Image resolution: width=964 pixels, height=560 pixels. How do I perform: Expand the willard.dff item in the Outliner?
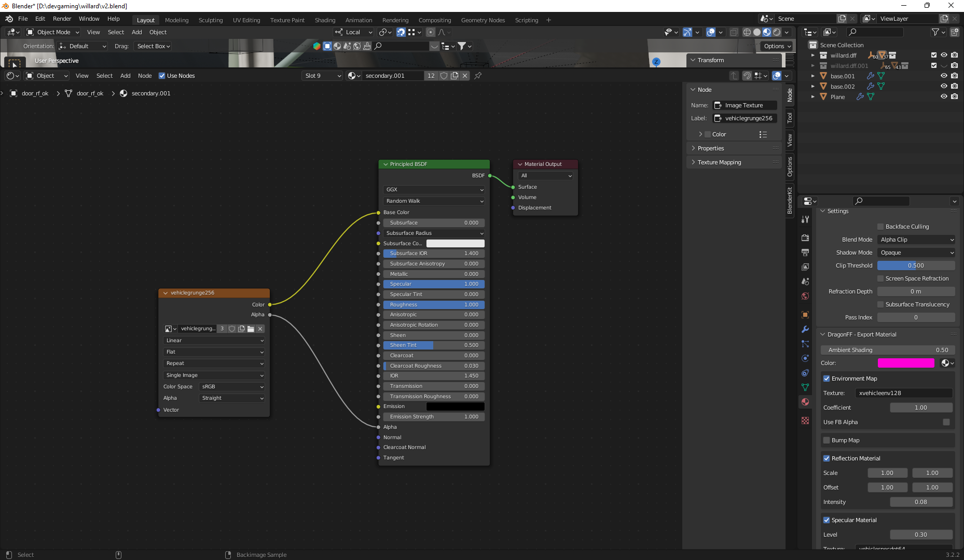click(813, 55)
